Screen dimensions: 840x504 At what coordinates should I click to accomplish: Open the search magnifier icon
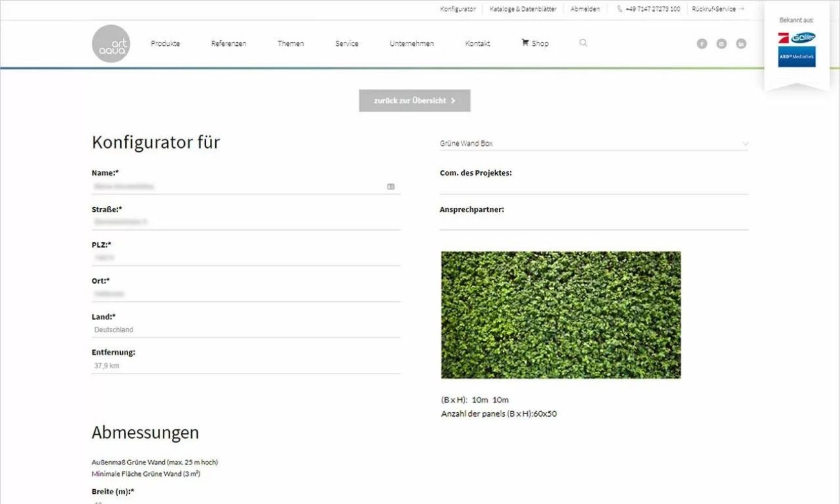click(583, 43)
